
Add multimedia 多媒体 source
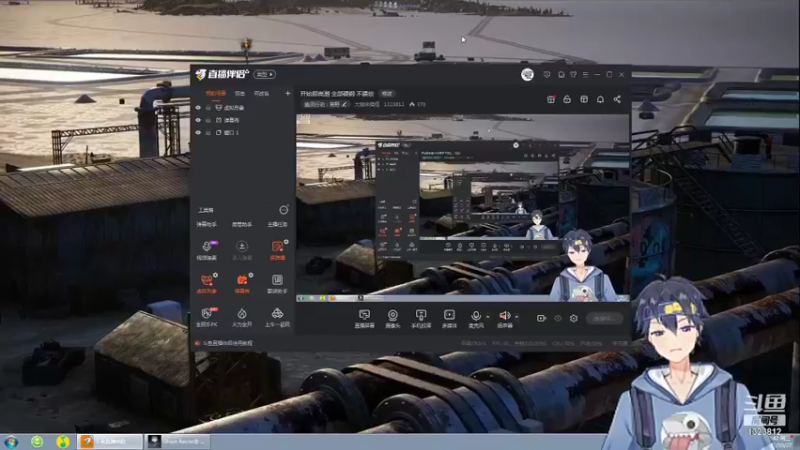[449, 318]
